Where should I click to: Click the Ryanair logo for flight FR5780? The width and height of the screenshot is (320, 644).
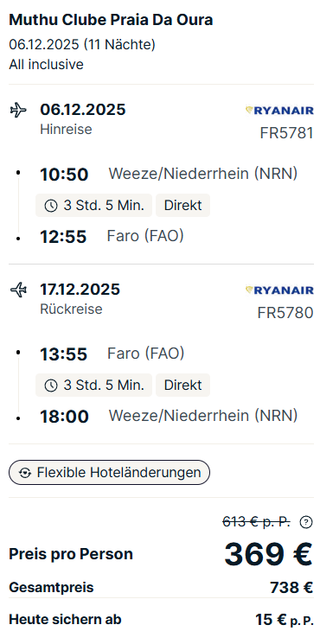tap(279, 290)
